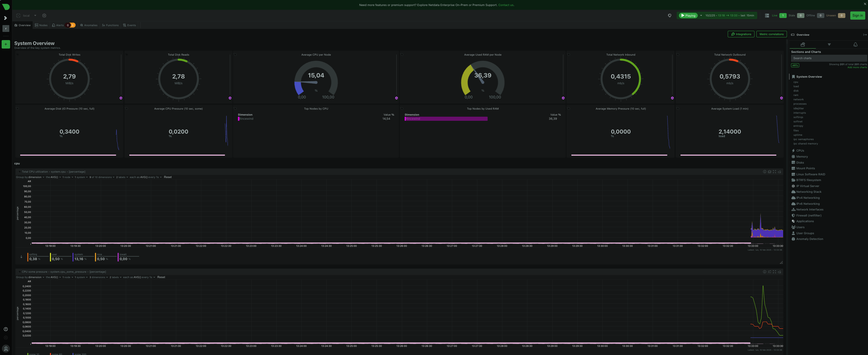Viewport: 868px width, 355px height.
Task: Select System Overview in sections list
Action: [809, 77]
